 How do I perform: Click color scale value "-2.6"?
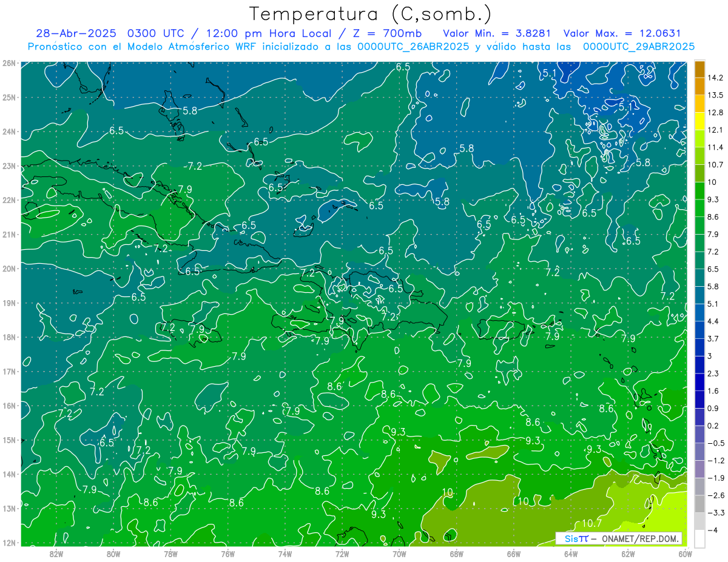point(715,495)
